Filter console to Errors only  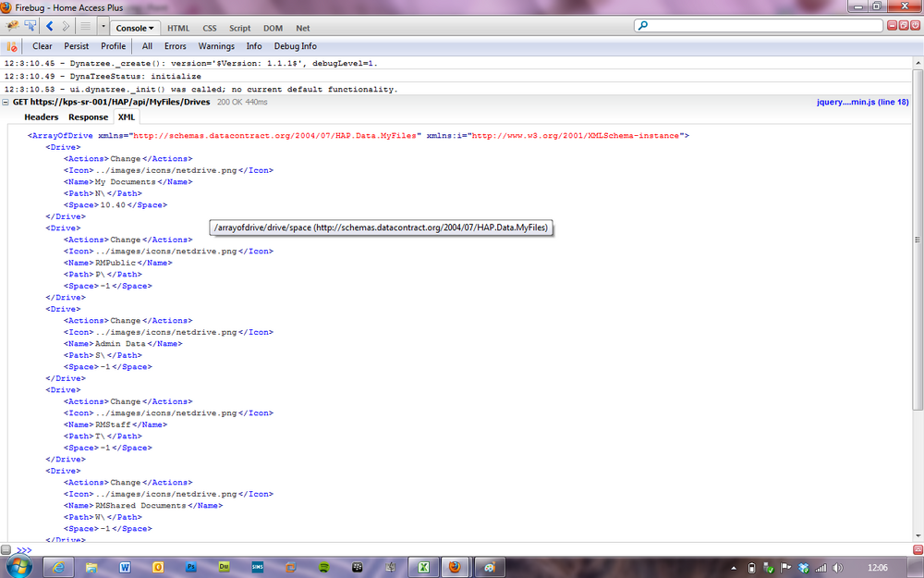(x=175, y=46)
